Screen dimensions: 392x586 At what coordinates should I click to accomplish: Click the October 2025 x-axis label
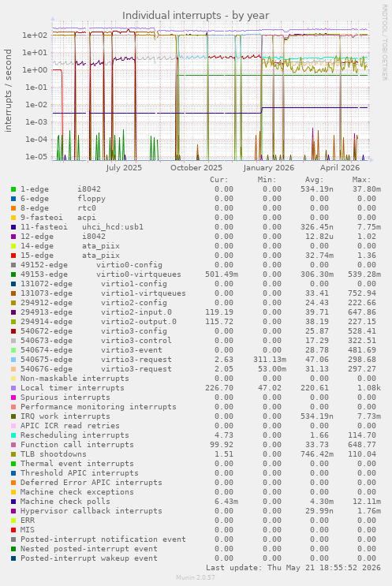coord(196,168)
